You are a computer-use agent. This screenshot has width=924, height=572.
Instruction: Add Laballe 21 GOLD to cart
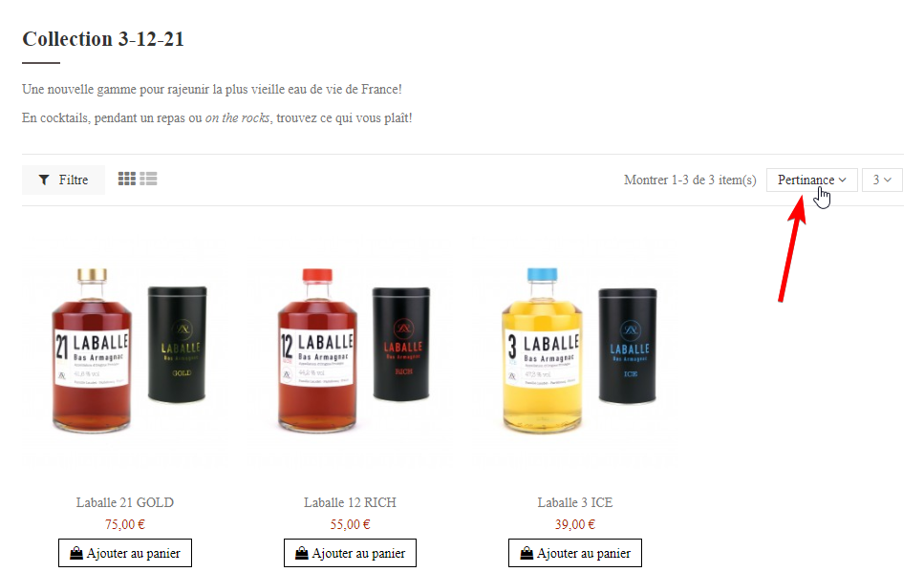(125, 553)
